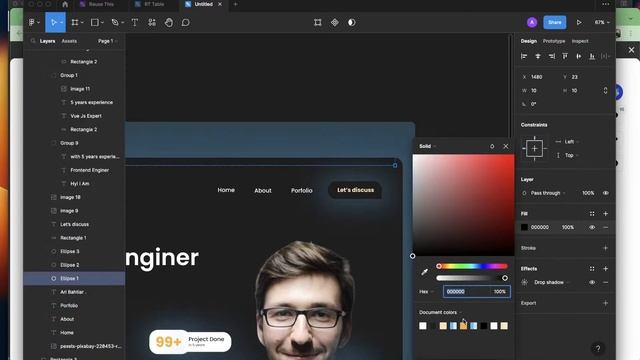The image size is (640, 360).
Task: Click the Align top icon
Action: click(565, 56)
